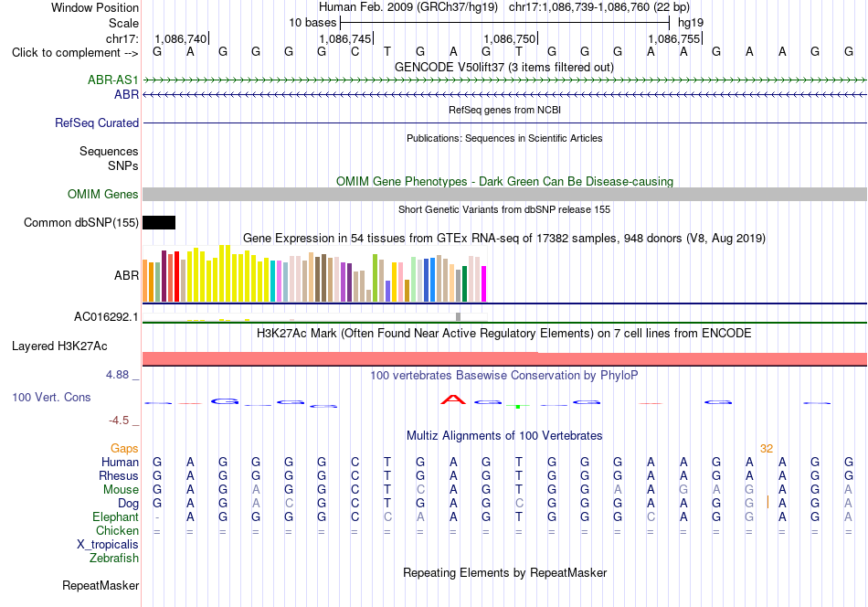
Task: Click the Rhesus species label
Action: point(119,475)
